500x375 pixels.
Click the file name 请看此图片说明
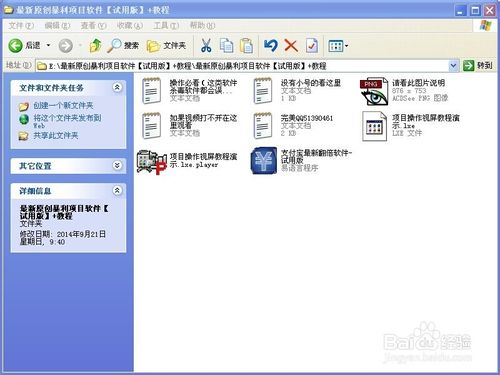pos(419,83)
